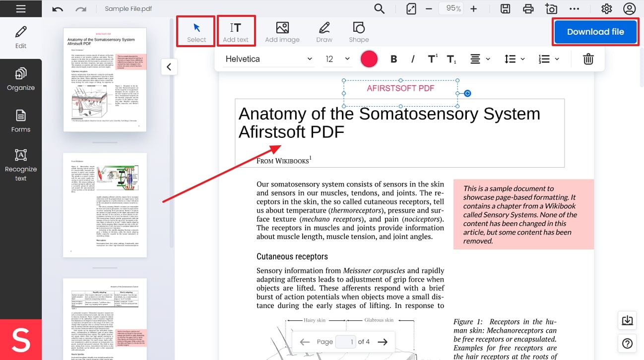Open the font size 12 dropdown

tap(337, 59)
